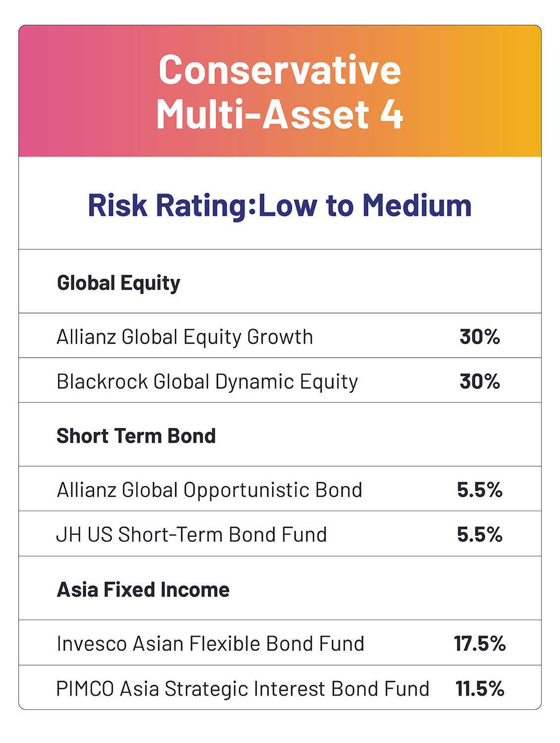Select the Allianz Global Equity Growth row
Image resolution: width=560 pixels, height=743 pixels.
click(280, 335)
